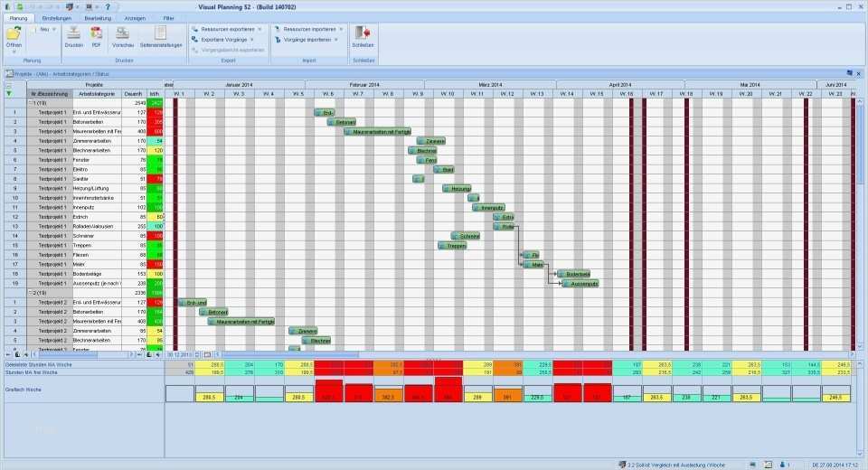Click the calendar icon next to the date field
Screen dimensions: 868x470
click(x=207, y=354)
